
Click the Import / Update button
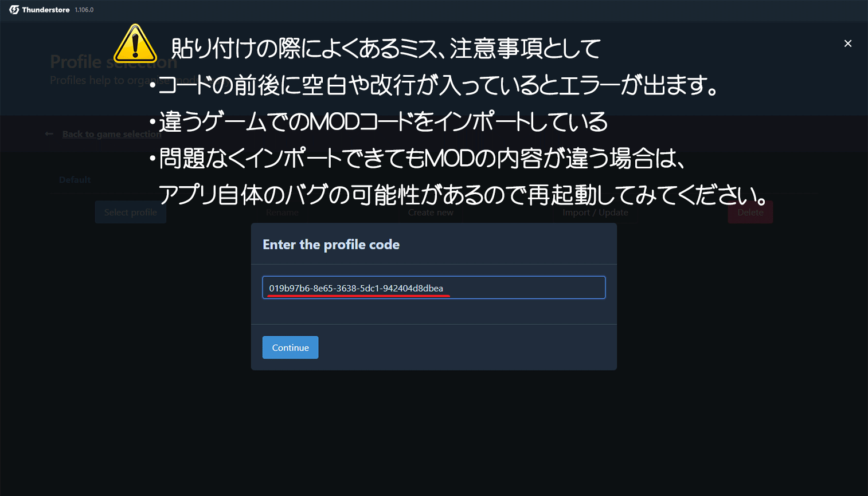(595, 212)
